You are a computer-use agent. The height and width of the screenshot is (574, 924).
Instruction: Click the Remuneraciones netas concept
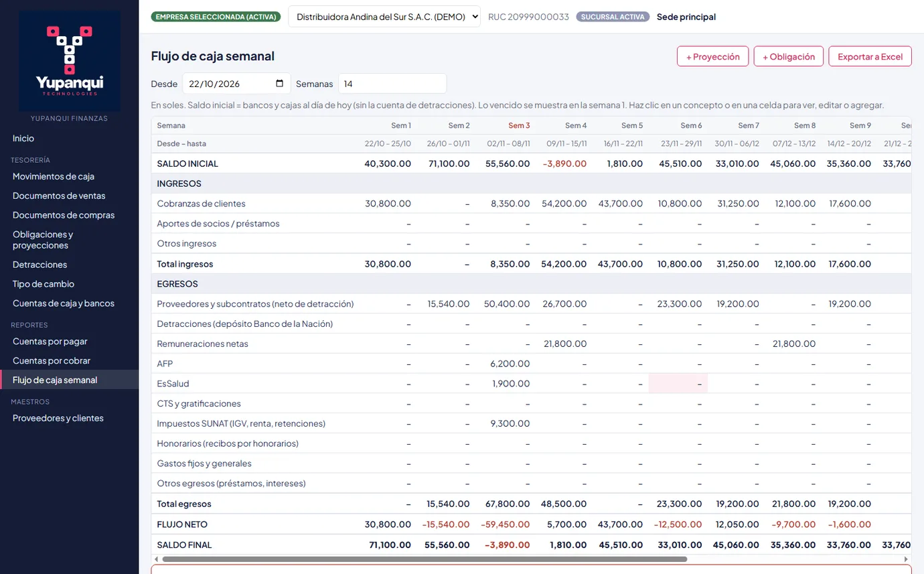(x=202, y=344)
